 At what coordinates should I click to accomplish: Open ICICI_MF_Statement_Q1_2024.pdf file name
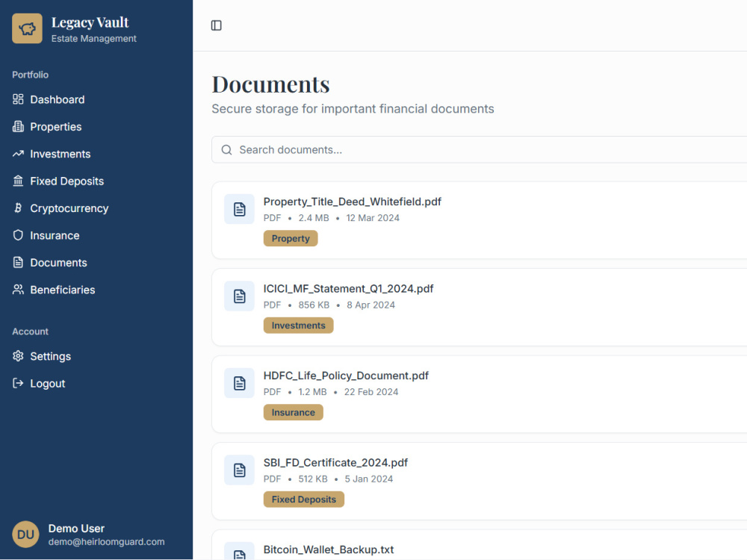pyautogui.click(x=348, y=289)
